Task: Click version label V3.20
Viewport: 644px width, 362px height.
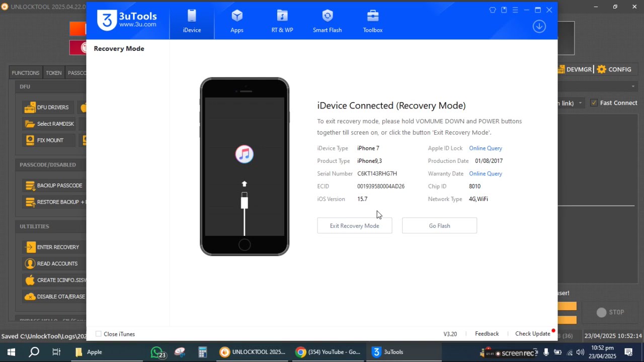Action: [450, 334]
